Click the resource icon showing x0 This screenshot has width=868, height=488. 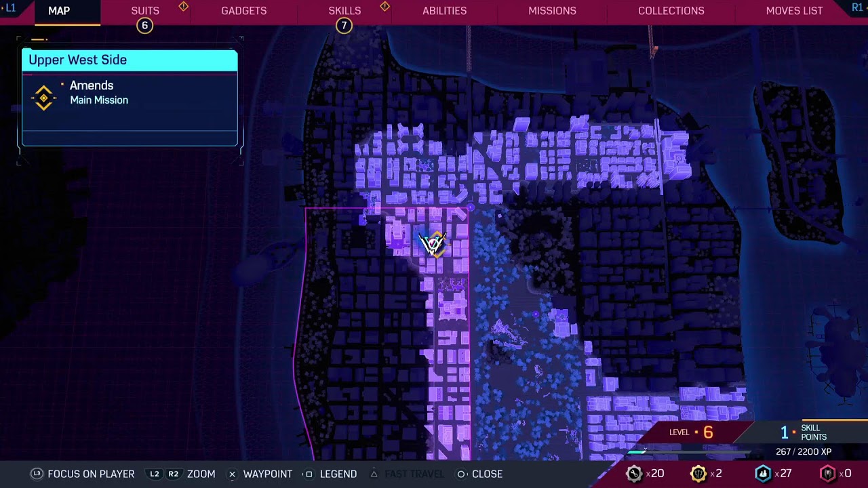pyautogui.click(x=827, y=474)
